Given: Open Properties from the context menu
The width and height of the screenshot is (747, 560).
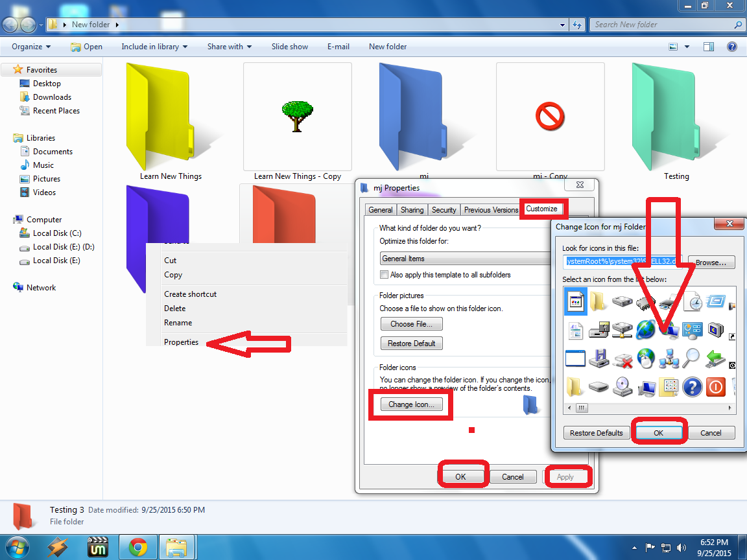Looking at the screenshot, I should coord(181,342).
